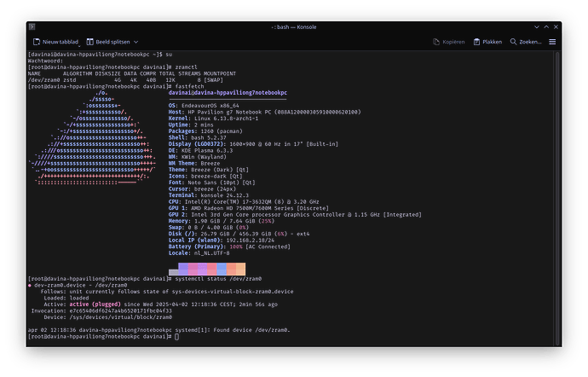Open the hamburger menu

[x=552, y=41]
